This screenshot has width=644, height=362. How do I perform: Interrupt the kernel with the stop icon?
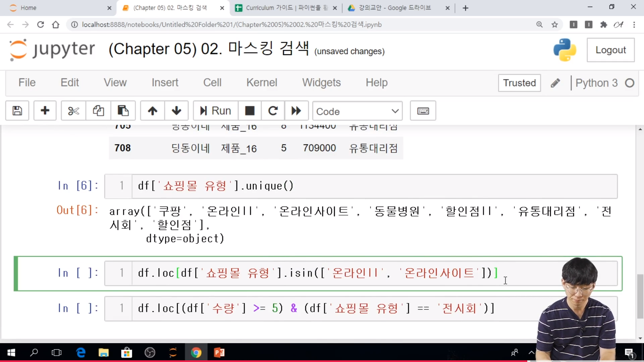250,111
